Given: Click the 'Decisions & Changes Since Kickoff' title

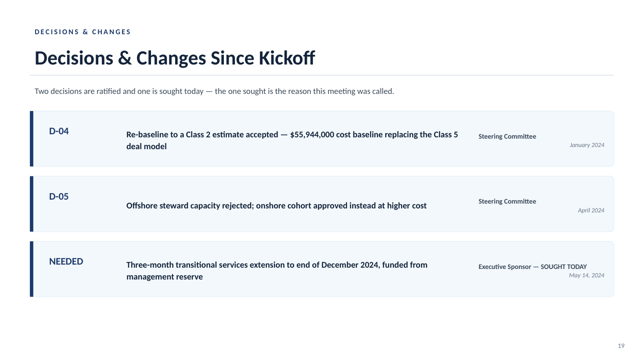Looking at the screenshot, I should pos(175,58).
